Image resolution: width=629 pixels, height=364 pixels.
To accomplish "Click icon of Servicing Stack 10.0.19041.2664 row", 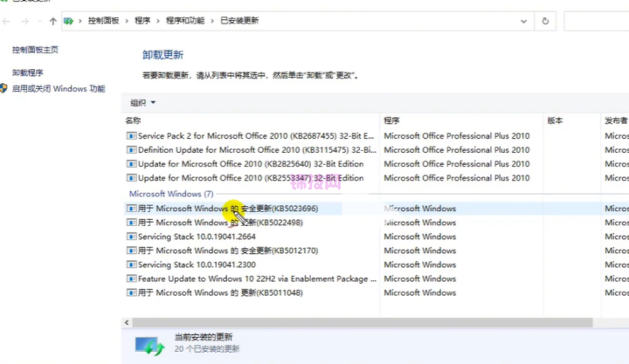I will pos(131,237).
